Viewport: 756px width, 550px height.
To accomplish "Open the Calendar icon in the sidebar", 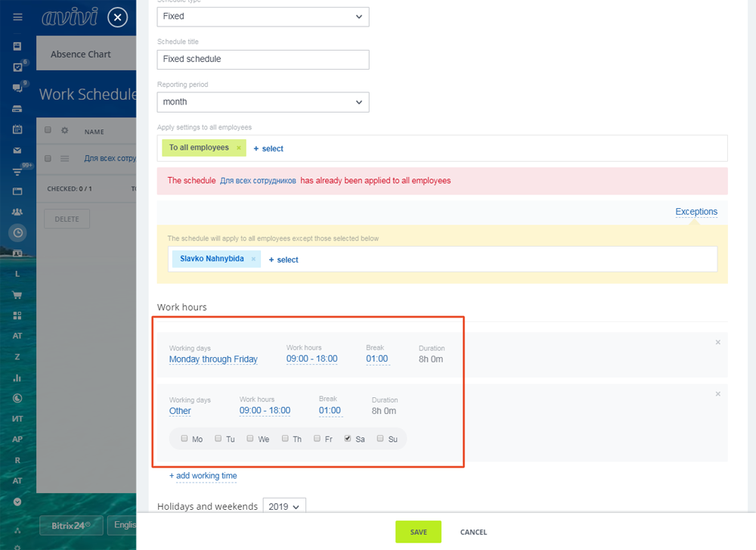I will (x=17, y=129).
